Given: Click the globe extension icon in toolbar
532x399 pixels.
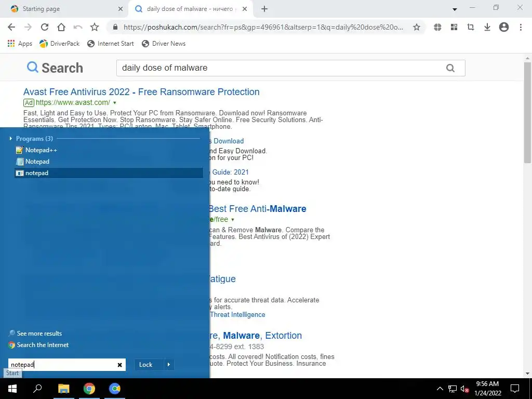Looking at the screenshot, I should [x=437, y=27].
